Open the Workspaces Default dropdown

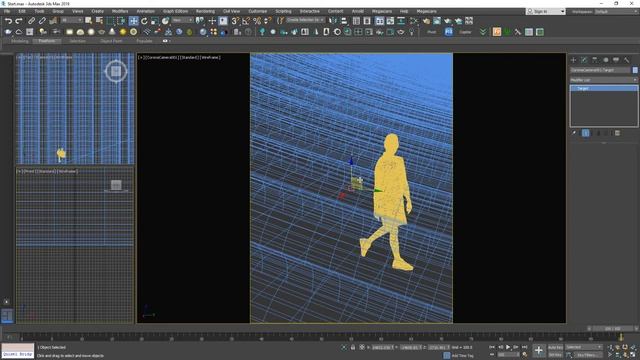[616, 11]
